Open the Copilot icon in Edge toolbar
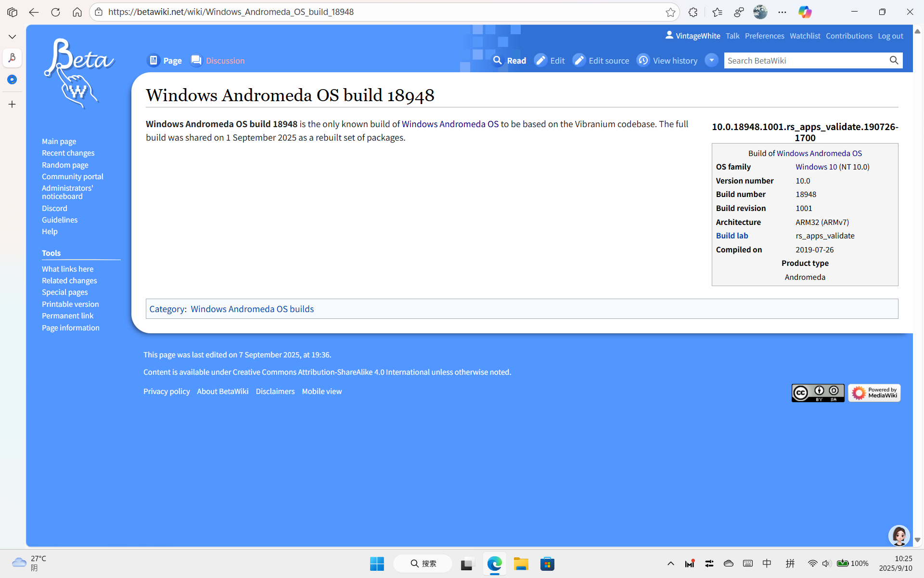The width and height of the screenshot is (924, 578). pyautogui.click(x=805, y=12)
